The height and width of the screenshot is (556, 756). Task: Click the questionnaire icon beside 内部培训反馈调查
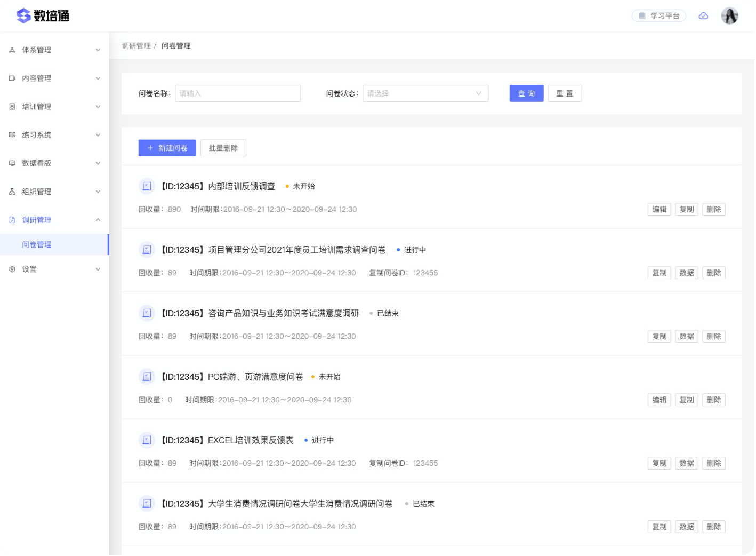[147, 186]
